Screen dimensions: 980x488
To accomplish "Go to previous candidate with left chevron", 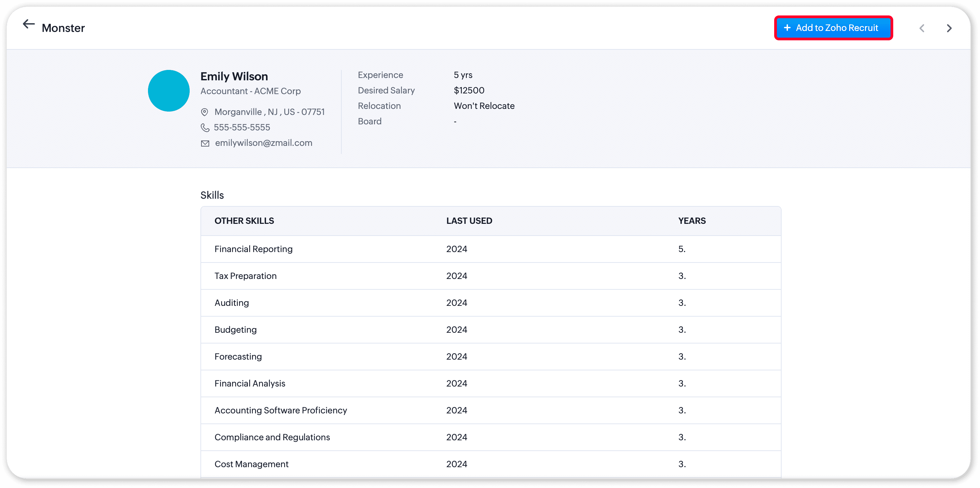I will click(x=921, y=28).
